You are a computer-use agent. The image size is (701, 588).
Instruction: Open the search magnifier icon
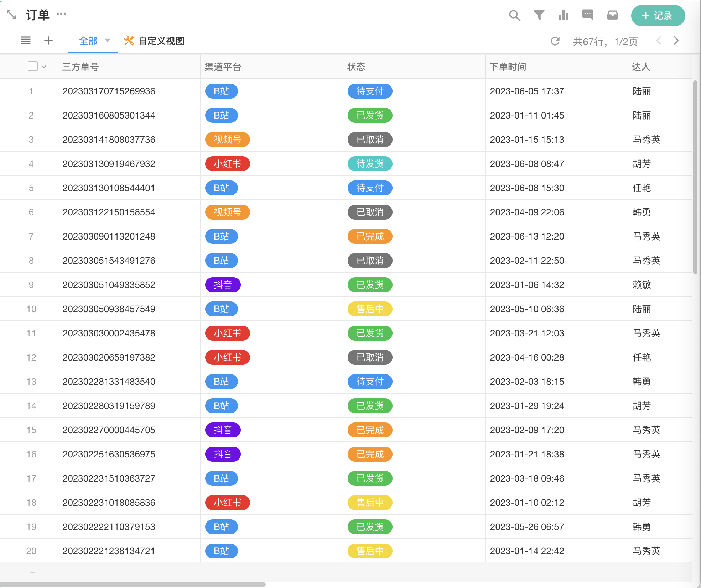coord(514,15)
